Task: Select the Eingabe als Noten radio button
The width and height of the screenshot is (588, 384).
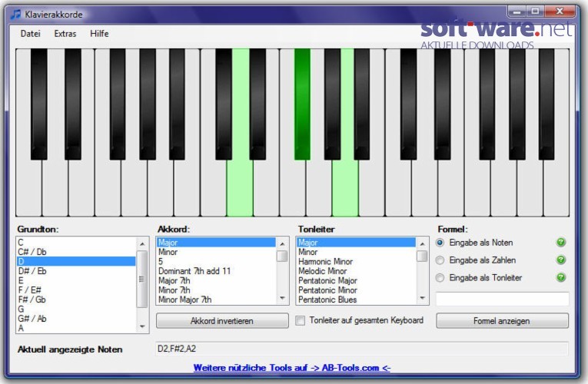Action: click(x=440, y=243)
